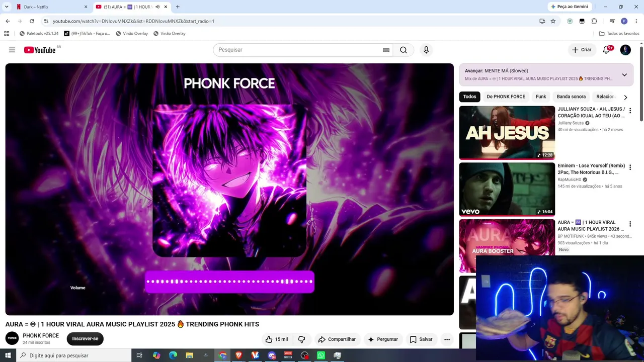Viewport: 644px width, 362px height.
Task: Select the Todos filter chip
Action: tap(470, 97)
